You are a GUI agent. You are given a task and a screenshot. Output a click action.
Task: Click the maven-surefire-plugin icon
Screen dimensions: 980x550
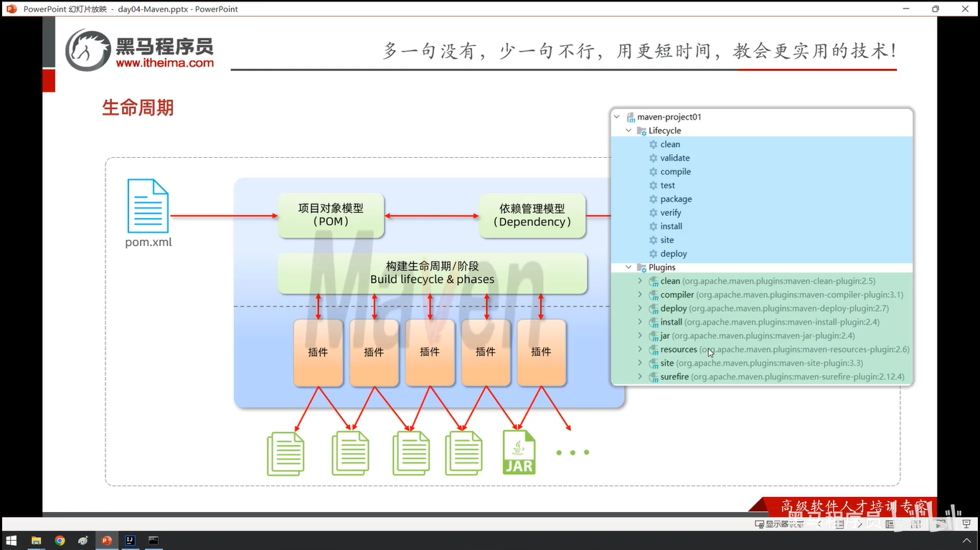click(x=653, y=376)
